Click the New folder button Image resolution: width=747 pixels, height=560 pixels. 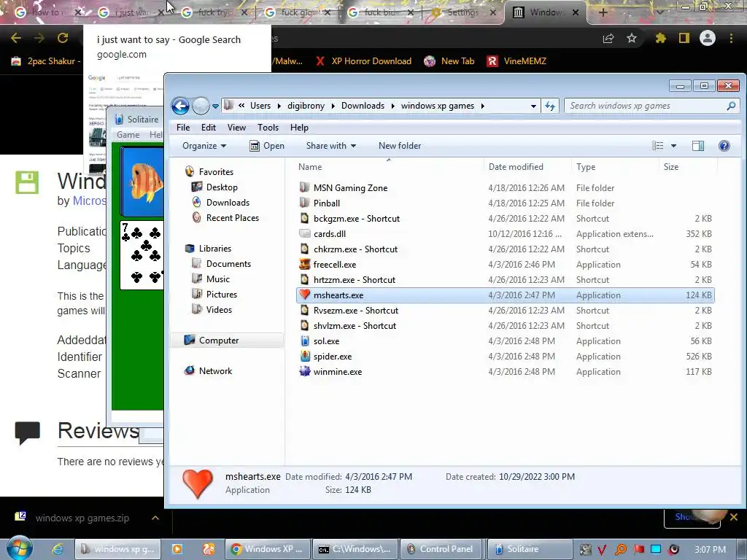tap(400, 146)
